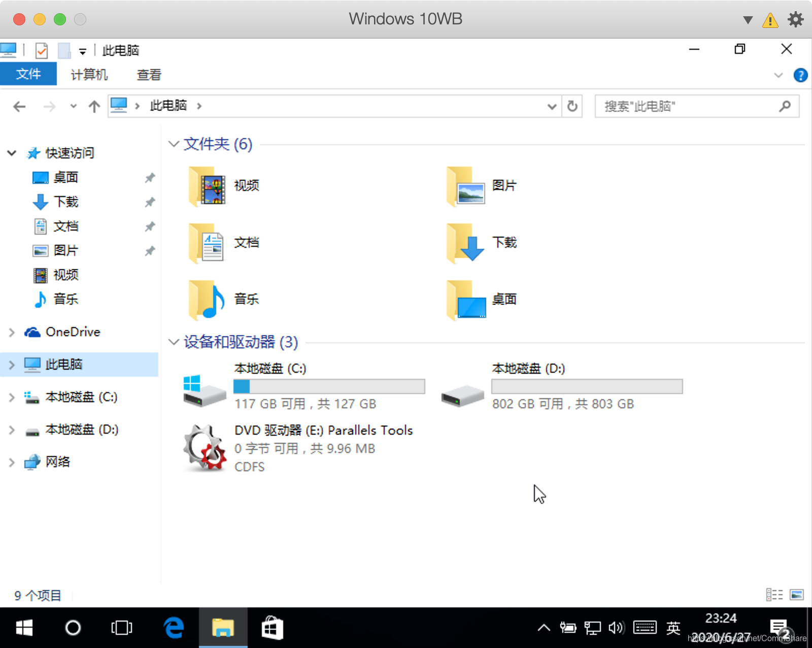Select 下载 in quick access sidebar
The image size is (812, 648).
pyautogui.click(x=66, y=202)
